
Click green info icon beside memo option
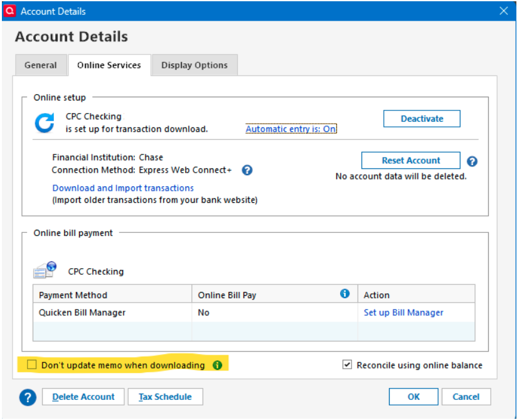[217, 365]
